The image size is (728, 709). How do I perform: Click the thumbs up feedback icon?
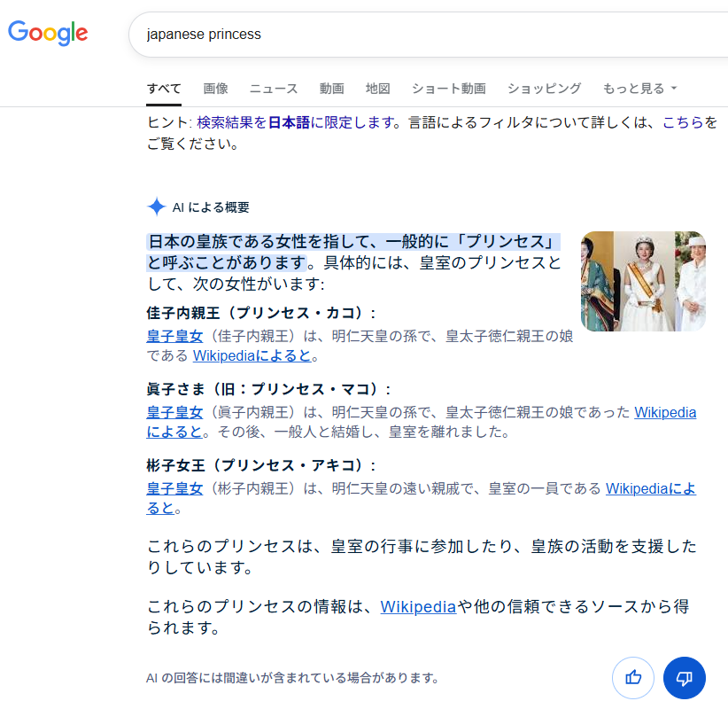pos(633,678)
